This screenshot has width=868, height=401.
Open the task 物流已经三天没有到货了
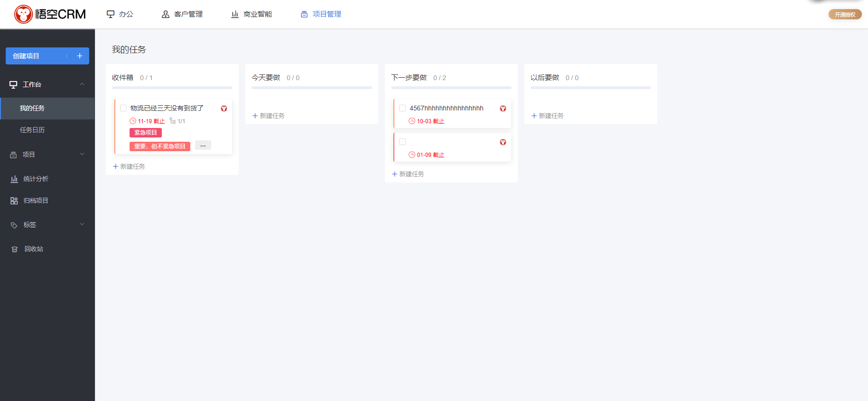[167, 108]
